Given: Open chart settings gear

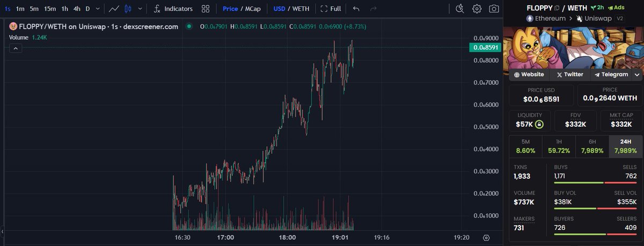Looking at the screenshot, I should (477, 9).
